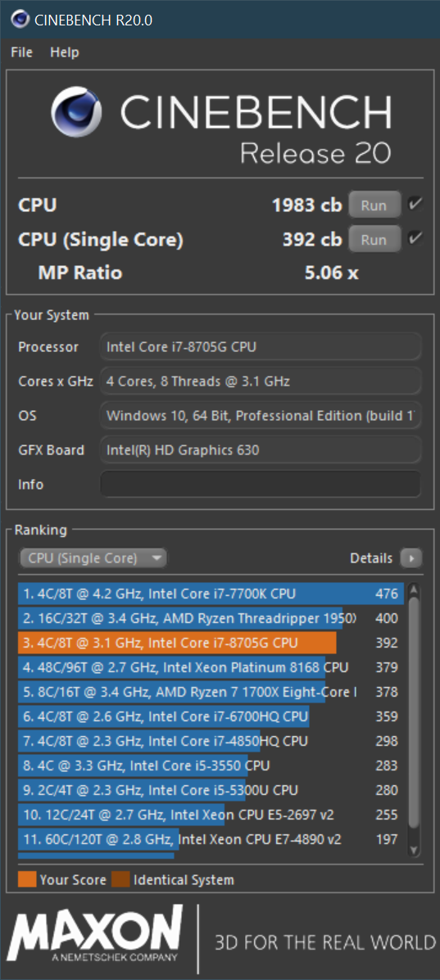Click the ranking list scroll up arrow
This screenshot has width=440, height=980.
(413, 590)
